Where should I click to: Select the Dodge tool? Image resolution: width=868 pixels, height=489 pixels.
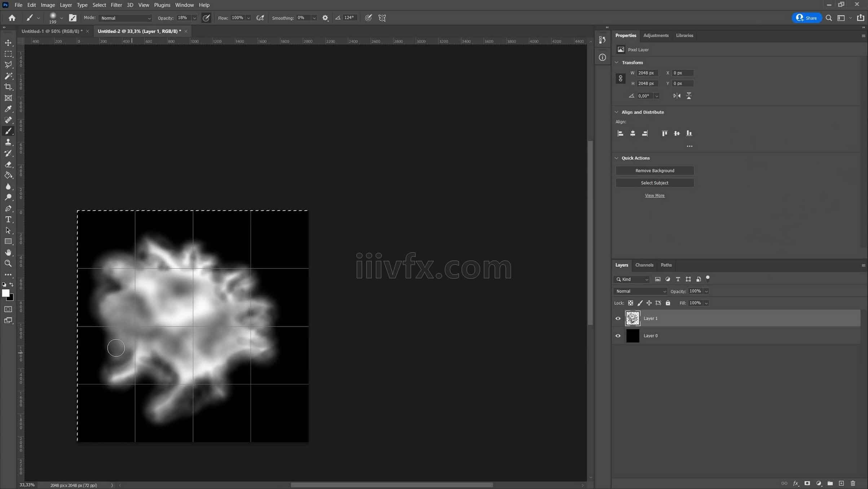(x=8, y=197)
